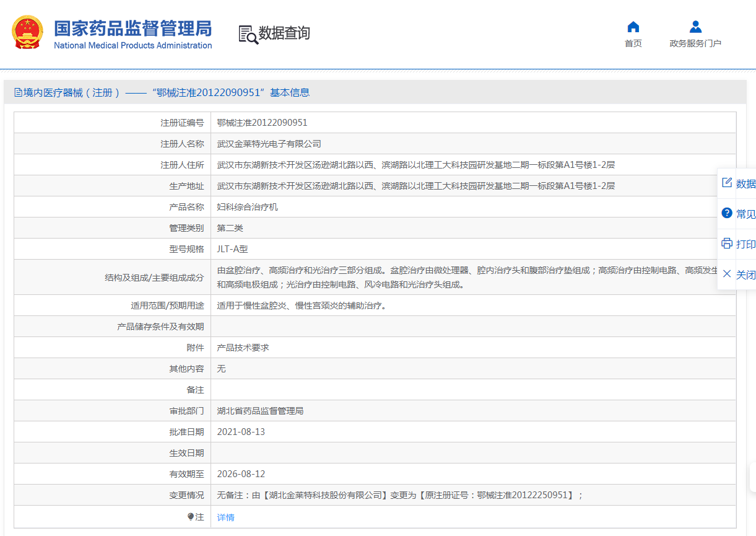Open the 首页 home icon
This screenshot has height=536, width=756.
(633, 27)
